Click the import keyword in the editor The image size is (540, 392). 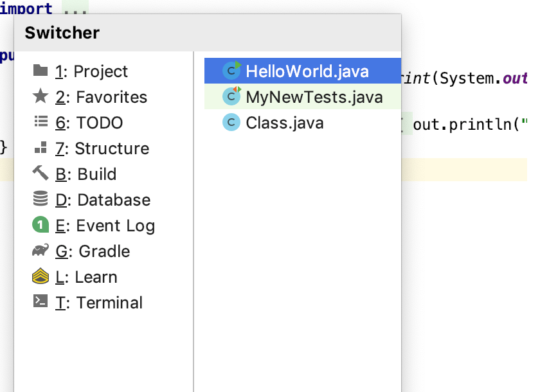pos(26,8)
